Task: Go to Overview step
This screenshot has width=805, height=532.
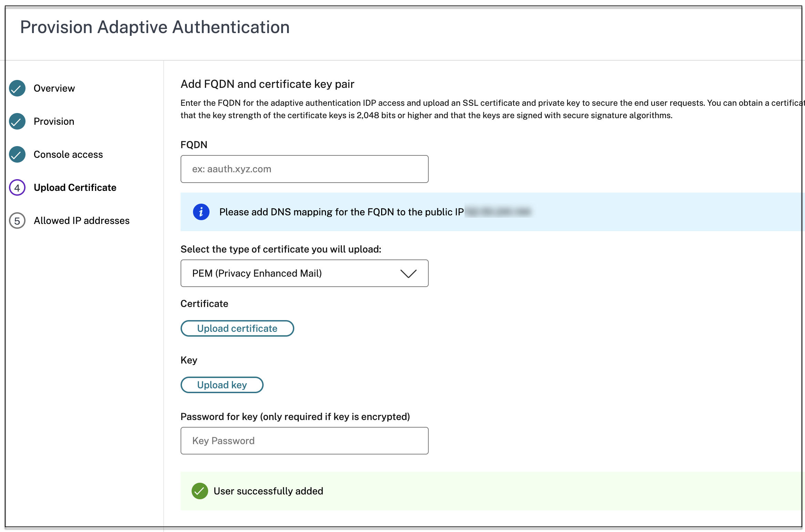Action: click(54, 88)
